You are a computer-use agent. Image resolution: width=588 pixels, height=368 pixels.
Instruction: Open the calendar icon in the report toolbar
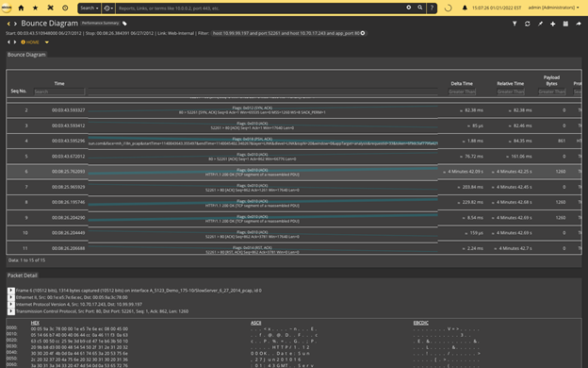tap(565, 24)
